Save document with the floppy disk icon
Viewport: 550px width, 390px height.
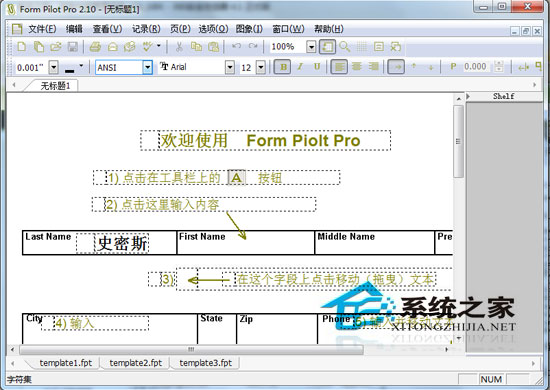tap(73, 47)
